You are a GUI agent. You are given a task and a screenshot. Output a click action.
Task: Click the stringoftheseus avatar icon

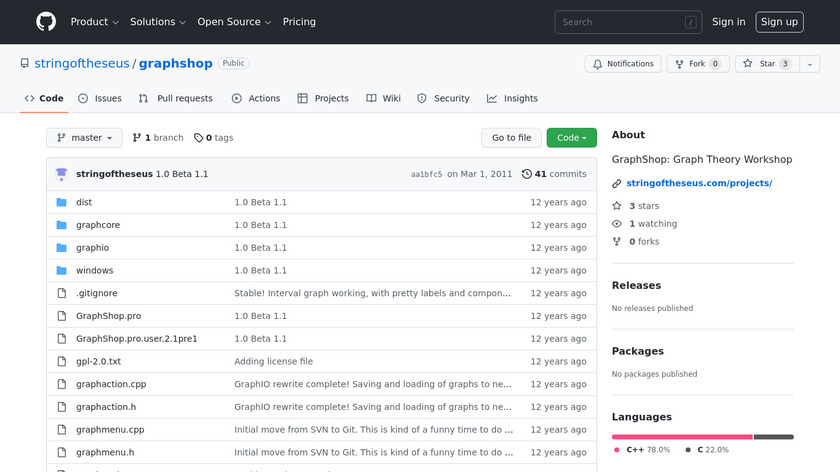tap(61, 173)
